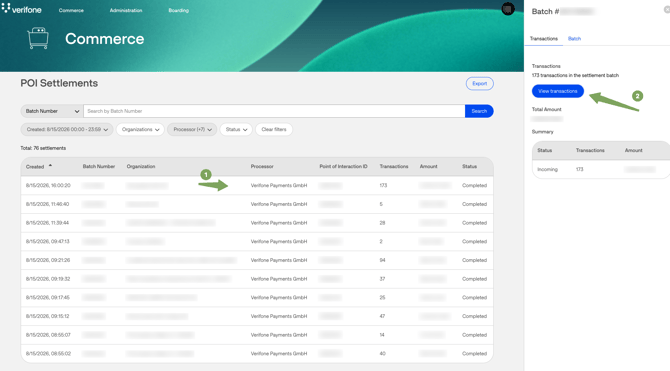The height and width of the screenshot is (371, 670).
Task: Click the blue Search button
Action: pyautogui.click(x=479, y=111)
